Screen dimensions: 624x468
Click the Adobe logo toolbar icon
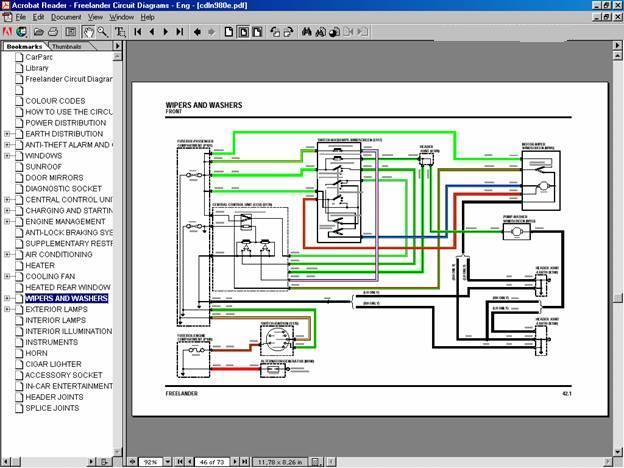[x=8, y=32]
